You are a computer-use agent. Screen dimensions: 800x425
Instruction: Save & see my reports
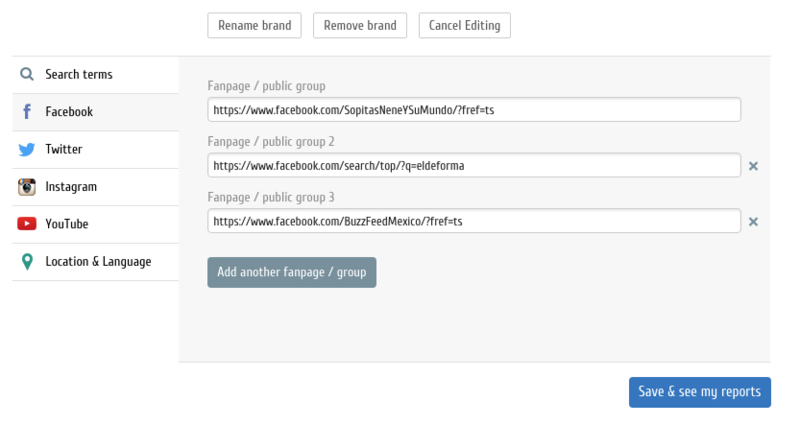point(699,392)
